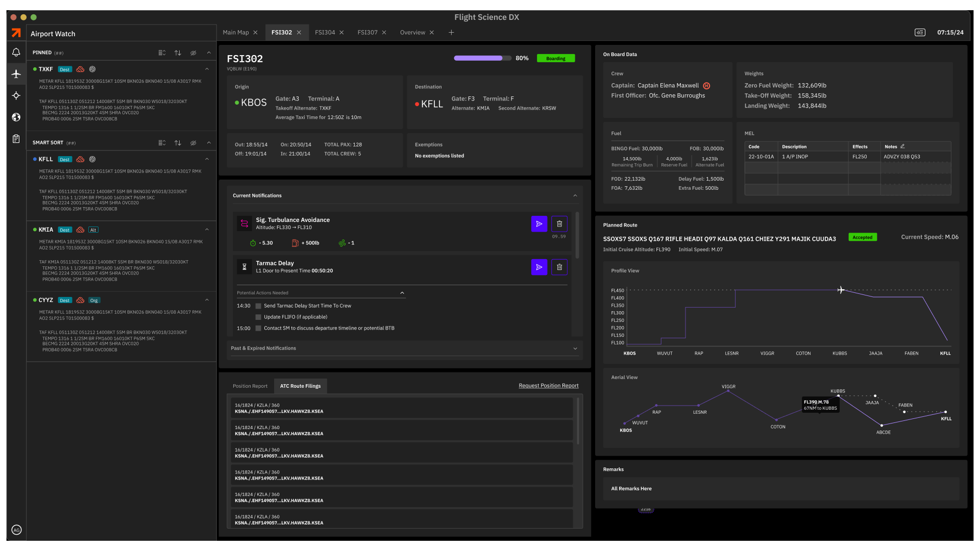
Task: Delete the Tarmac Delay notification
Action: 559,267
